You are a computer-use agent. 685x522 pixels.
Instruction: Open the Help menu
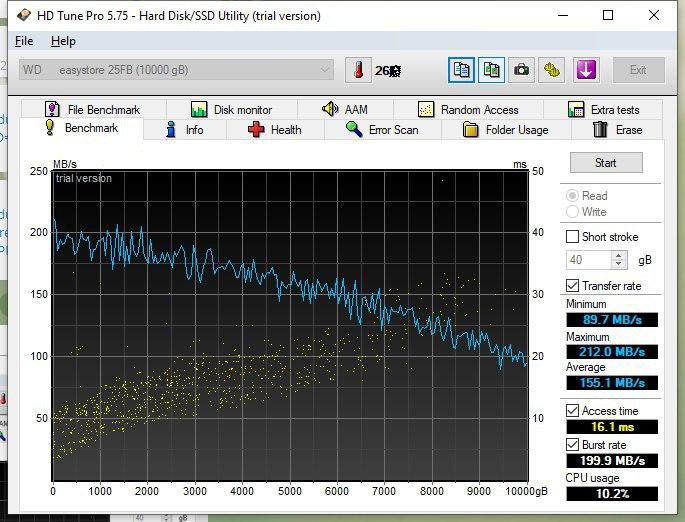(x=63, y=41)
